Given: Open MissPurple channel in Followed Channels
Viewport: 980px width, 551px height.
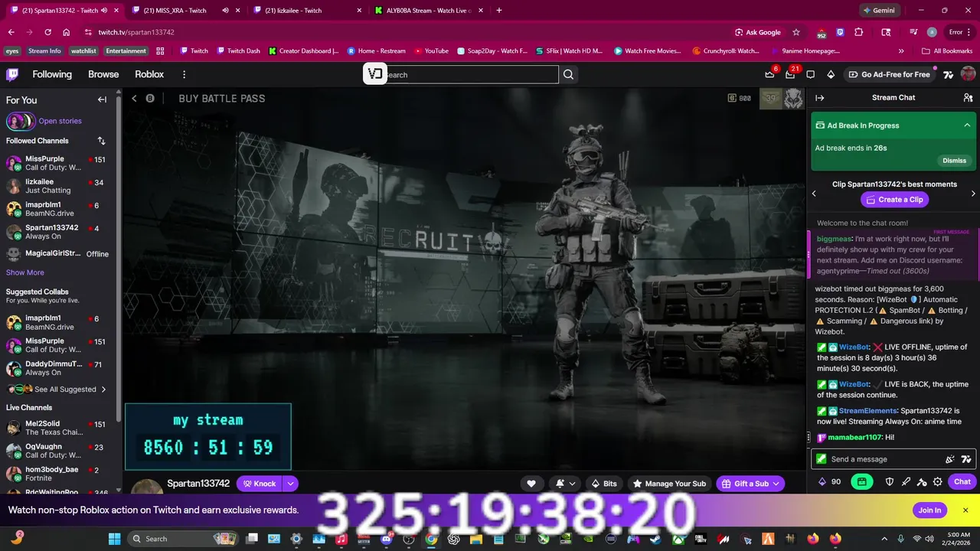Looking at the screenshot, I should (59, 163).
